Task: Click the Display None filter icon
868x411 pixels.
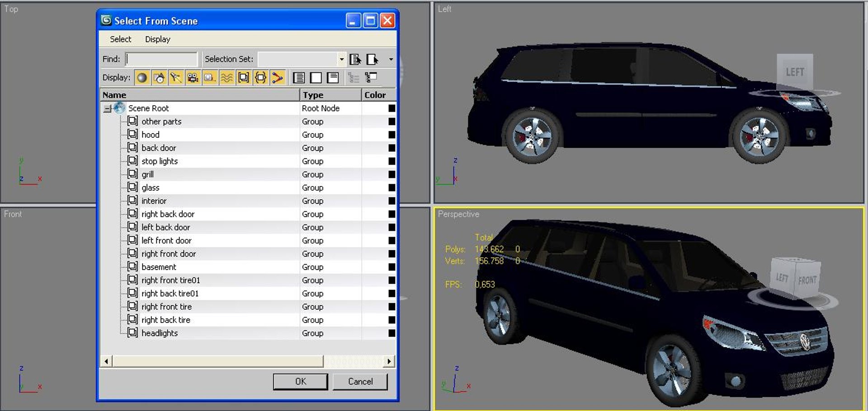Action: 316,78
